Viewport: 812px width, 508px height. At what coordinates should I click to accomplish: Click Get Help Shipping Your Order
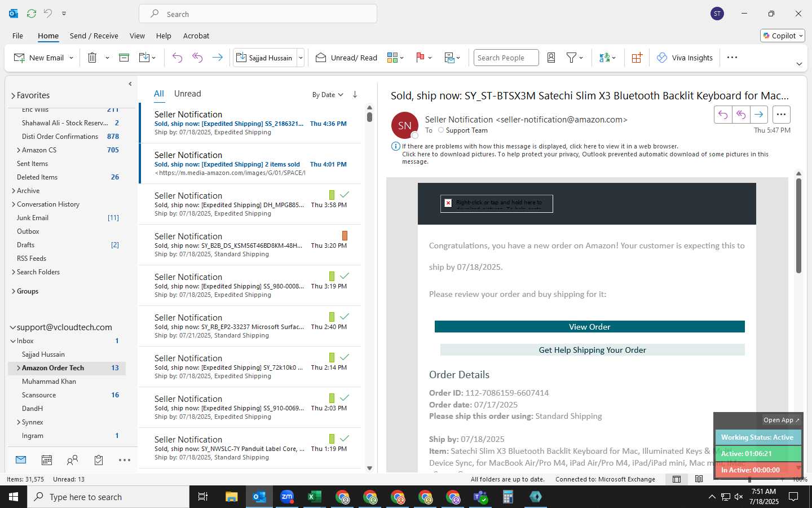(593, 350)
